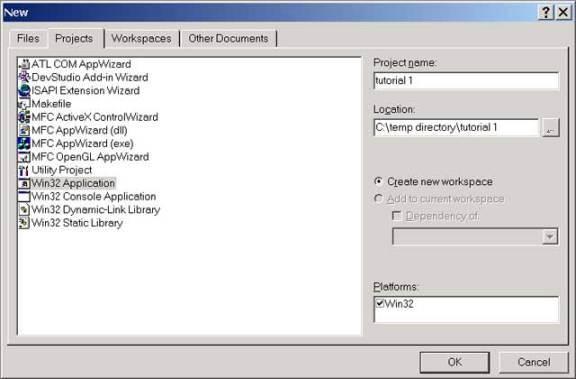Select the MFC OpenGL AppWizard icon
576x379 pixels.
pos(24,156)
